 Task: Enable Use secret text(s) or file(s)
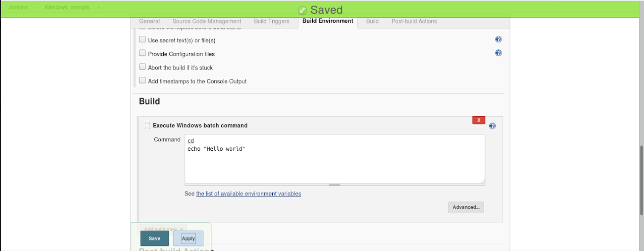click(142, 40)
